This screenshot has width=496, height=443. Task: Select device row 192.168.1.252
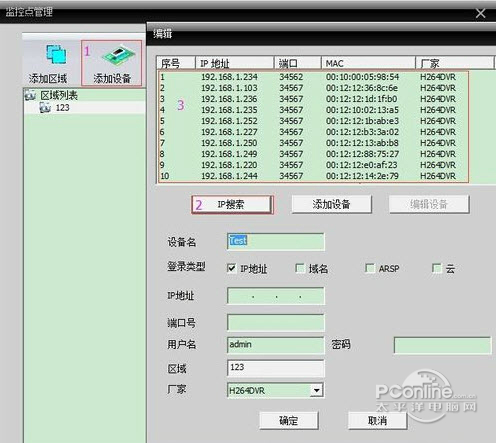click(x=313, y=121)
